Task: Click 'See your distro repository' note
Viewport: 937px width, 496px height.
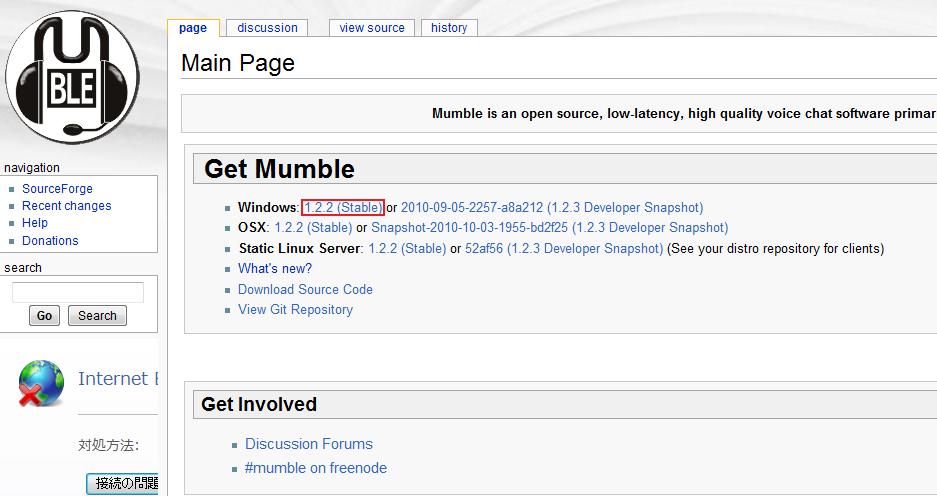Action: pyautogui.click(x=775, y=249)
